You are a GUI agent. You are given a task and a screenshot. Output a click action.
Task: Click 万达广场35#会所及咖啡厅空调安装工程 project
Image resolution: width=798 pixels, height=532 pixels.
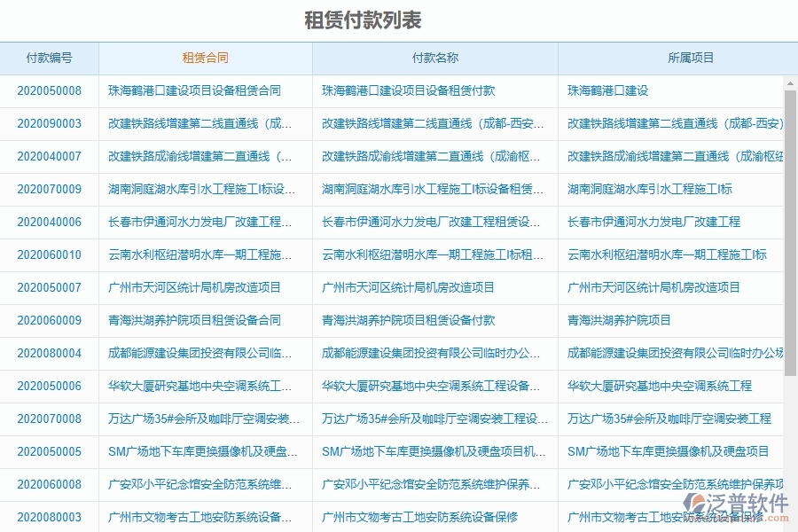(x=668, y=419)
